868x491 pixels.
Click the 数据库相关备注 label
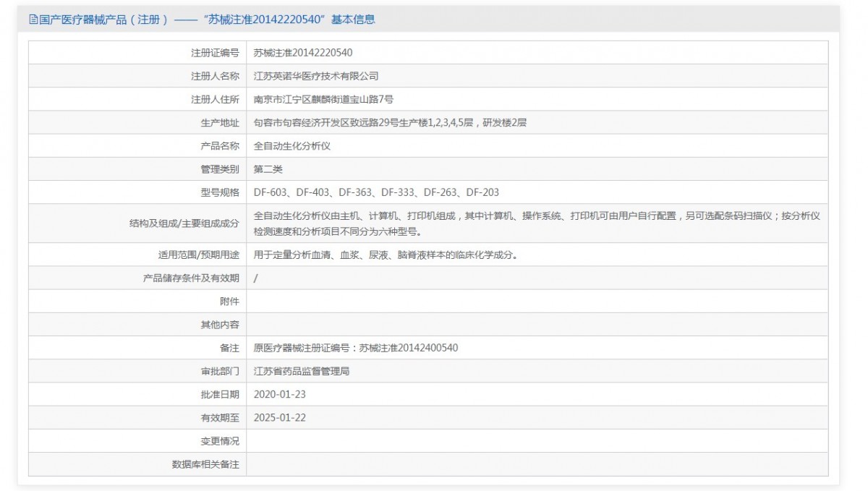point(205,464)
